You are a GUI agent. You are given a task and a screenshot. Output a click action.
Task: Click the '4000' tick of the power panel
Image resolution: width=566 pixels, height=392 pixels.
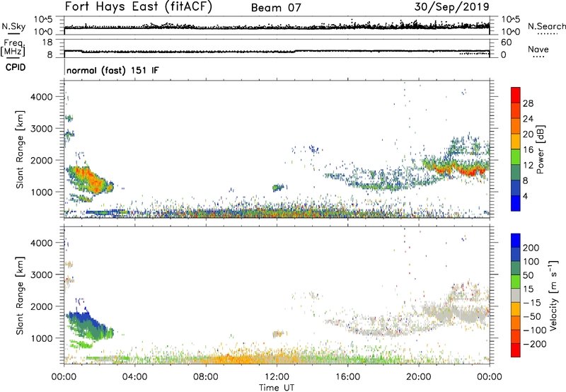[42, 97]
